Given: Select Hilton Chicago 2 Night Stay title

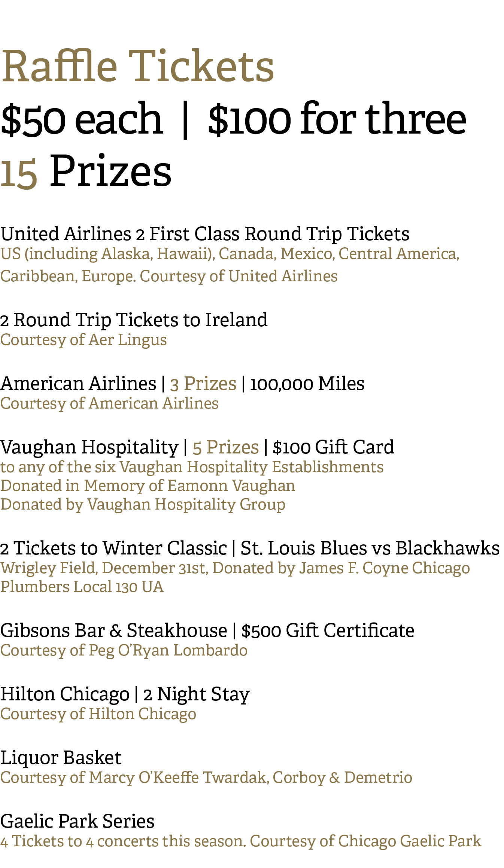Looking at the screenshot, I should [125, 695].
